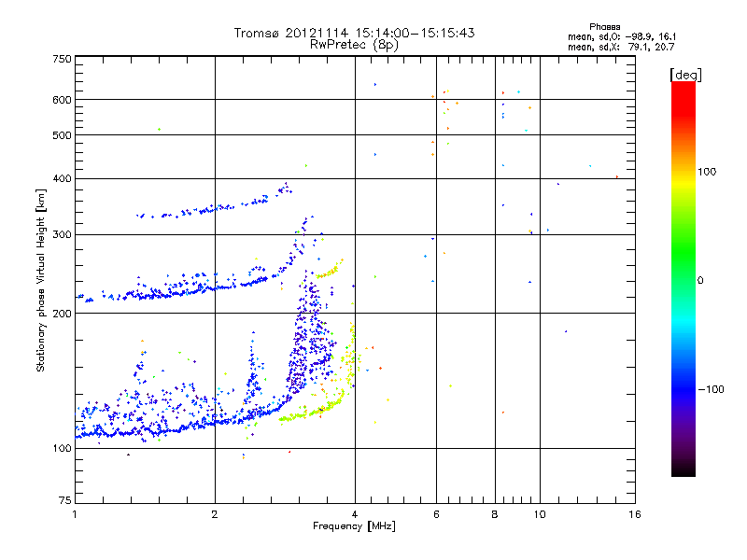Click the '500' height tick label
The image size is (747, 560).
(62, 135)
